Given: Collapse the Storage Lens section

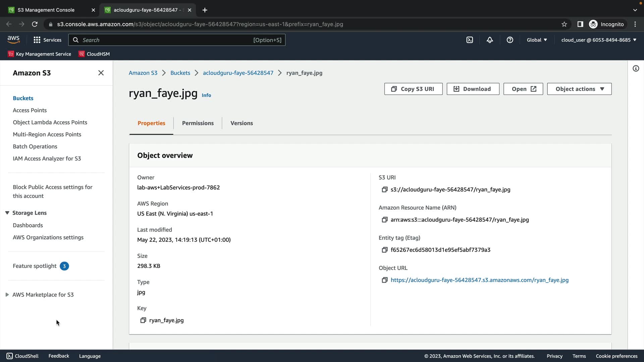Looking at the screenshot, I should (x=7, y=213).
